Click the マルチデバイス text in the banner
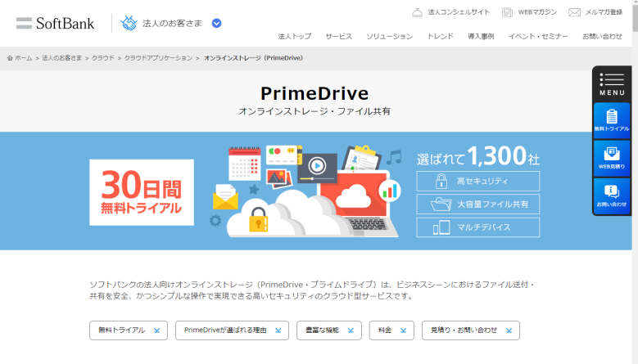The height and width of the screenshot is (364, 638). (x=484, y=227)
